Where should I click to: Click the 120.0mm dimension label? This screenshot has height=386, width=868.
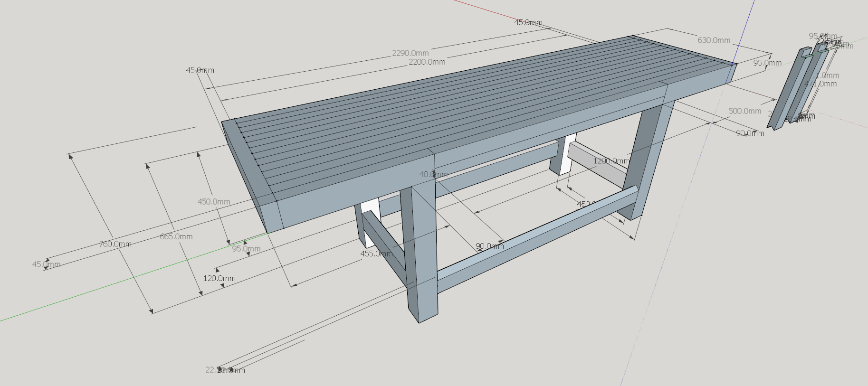click(x=219, y=278)
